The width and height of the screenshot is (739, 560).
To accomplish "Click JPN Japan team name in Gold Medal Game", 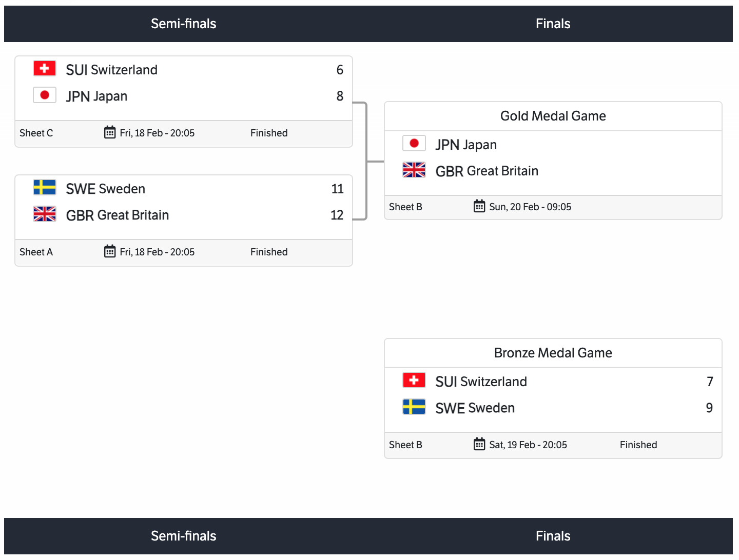I will pos(466,145).
